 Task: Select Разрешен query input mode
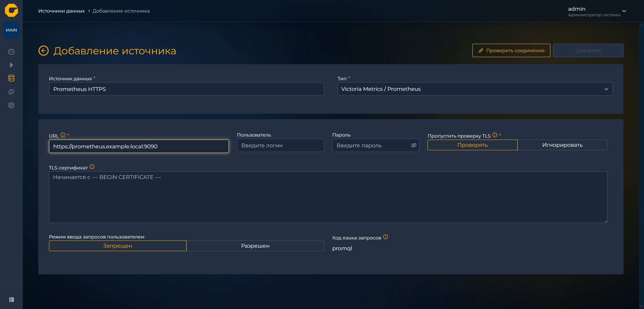pyautogui.click(x=255, y=246)
